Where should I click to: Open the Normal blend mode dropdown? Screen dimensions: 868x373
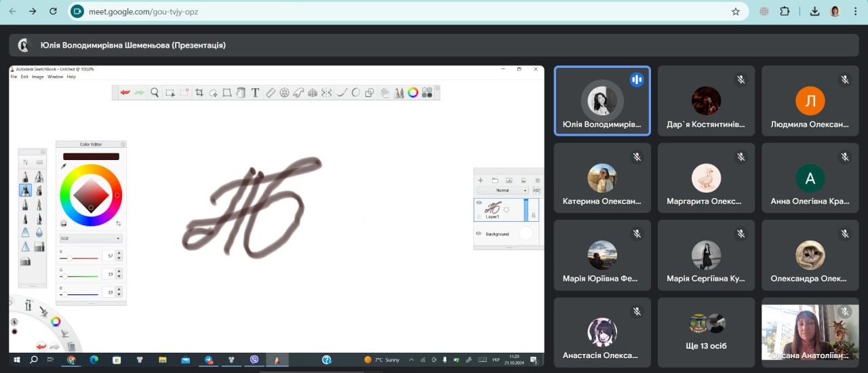click(502, 191)
